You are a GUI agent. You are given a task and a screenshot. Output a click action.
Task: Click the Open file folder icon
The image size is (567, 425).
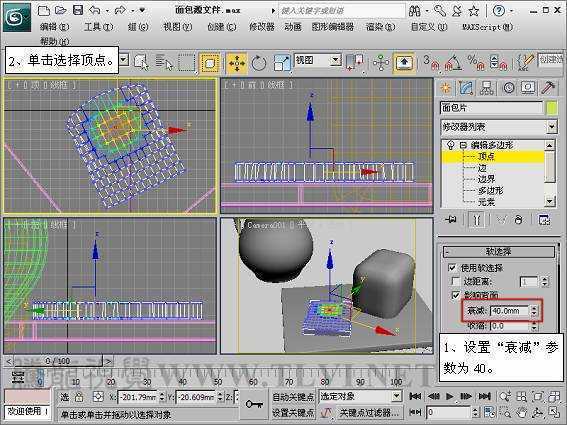point(60,10)
